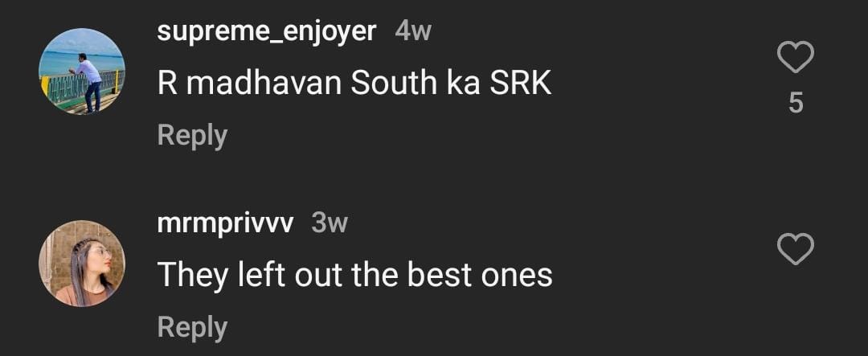Viewport: 868px width, 356px height.
Task: View the 5 likes count
Action: tap(796, 103)
